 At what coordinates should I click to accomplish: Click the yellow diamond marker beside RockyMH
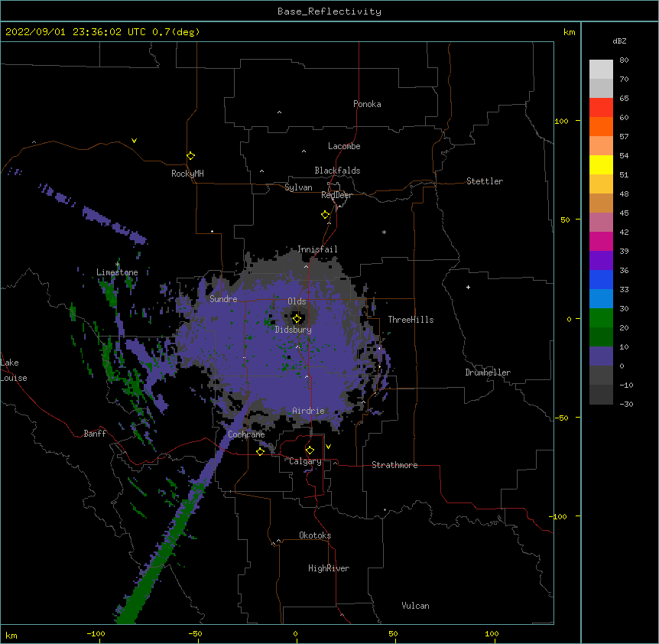(x=190, y=156)
